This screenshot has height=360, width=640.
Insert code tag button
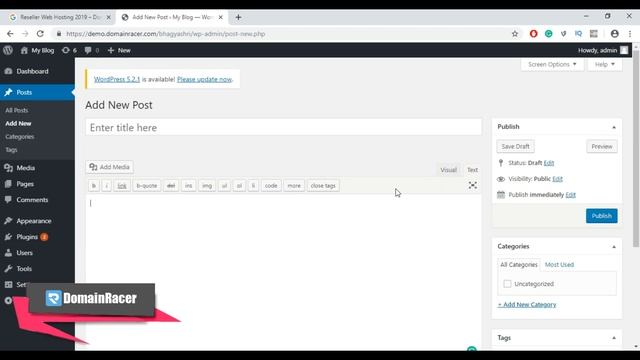click(x=271, y=186)
